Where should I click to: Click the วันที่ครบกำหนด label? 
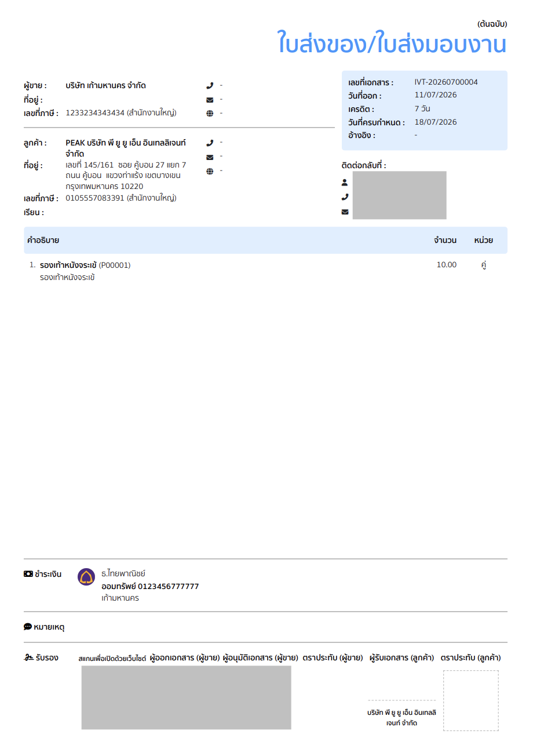[x=377, y=122]
